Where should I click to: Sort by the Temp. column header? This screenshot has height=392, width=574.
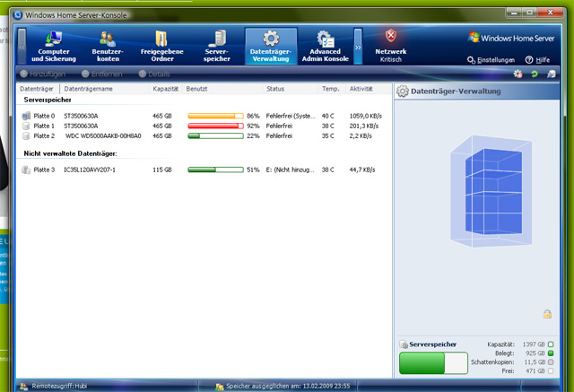click(332, 89)
